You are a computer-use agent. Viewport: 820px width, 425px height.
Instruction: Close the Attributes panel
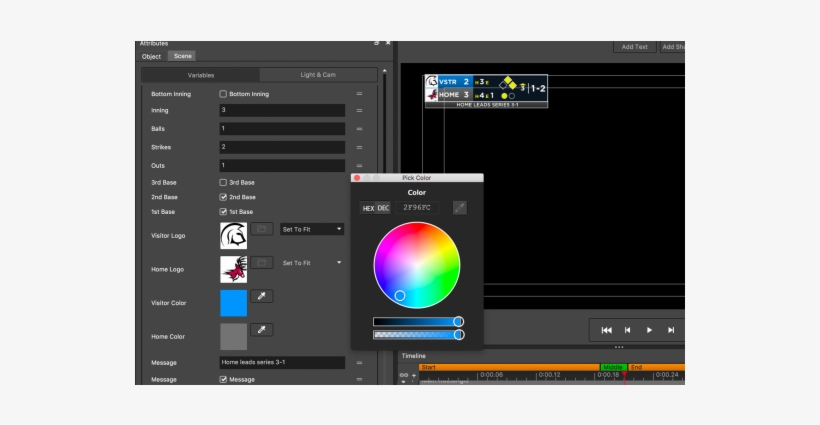[x=388, y=43]
